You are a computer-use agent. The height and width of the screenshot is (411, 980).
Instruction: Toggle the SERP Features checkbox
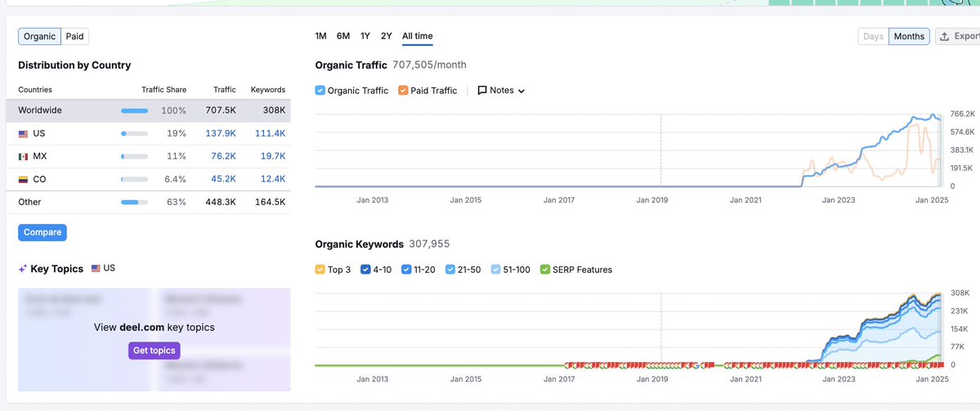(545, 270)
